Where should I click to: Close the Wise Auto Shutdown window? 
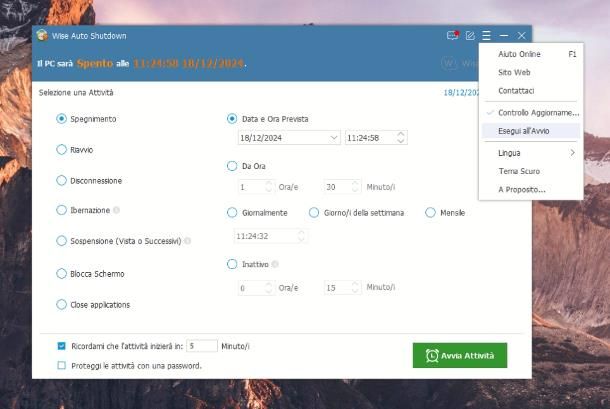tap(522, 35)
